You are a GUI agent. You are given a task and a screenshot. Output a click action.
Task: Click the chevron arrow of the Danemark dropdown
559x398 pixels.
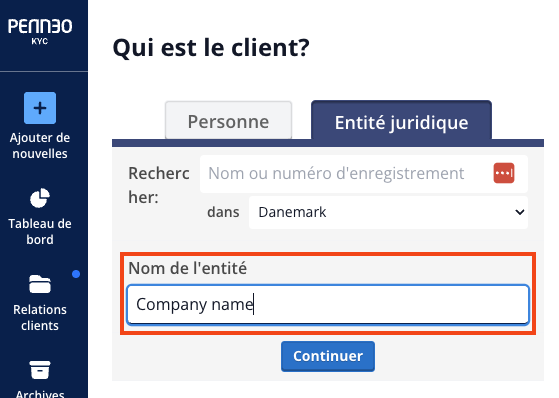tap(519, 212)
